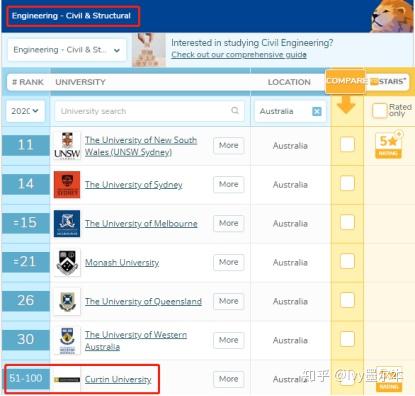
Task: Click Australia location text in Monash row
Action: tap(290, 263)
